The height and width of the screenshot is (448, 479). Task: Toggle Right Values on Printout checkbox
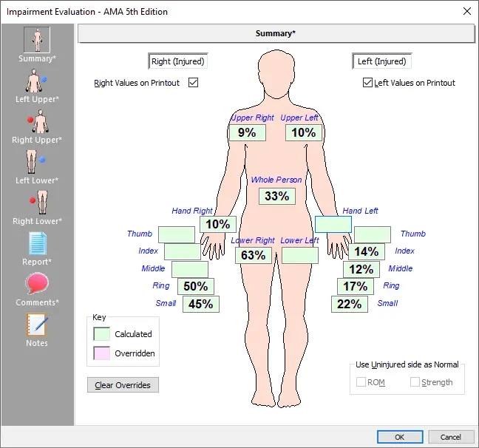point(194,83)
